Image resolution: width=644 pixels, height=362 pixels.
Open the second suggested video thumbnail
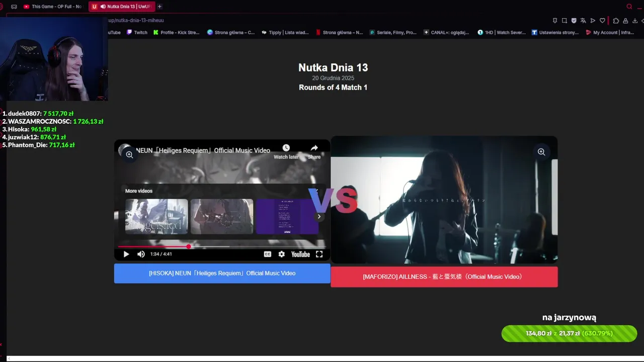pos(222,217)
